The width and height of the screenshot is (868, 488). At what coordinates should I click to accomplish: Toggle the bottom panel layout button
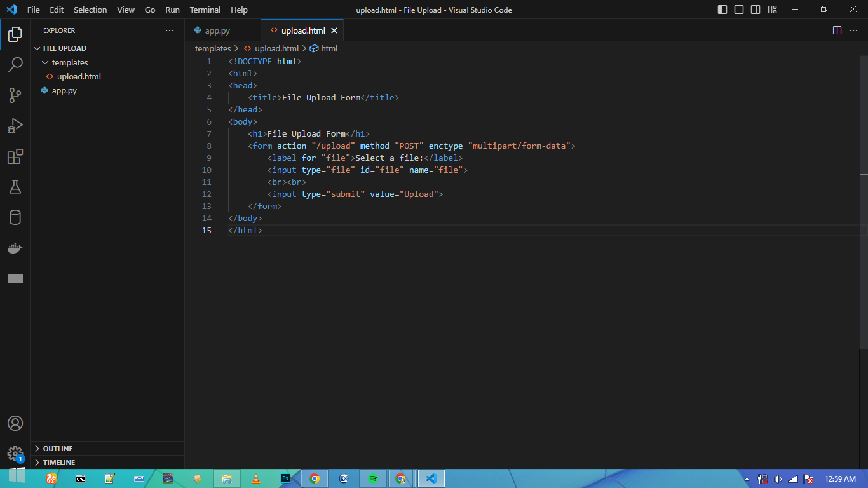739,10
